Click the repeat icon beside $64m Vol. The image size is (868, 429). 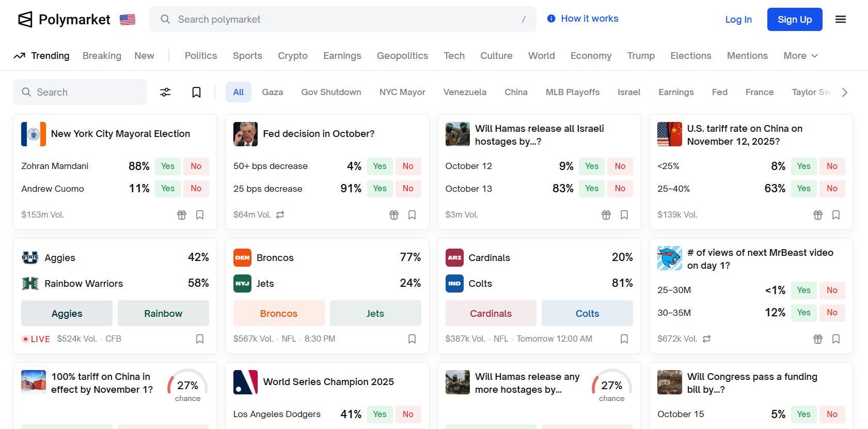(280, 215)
